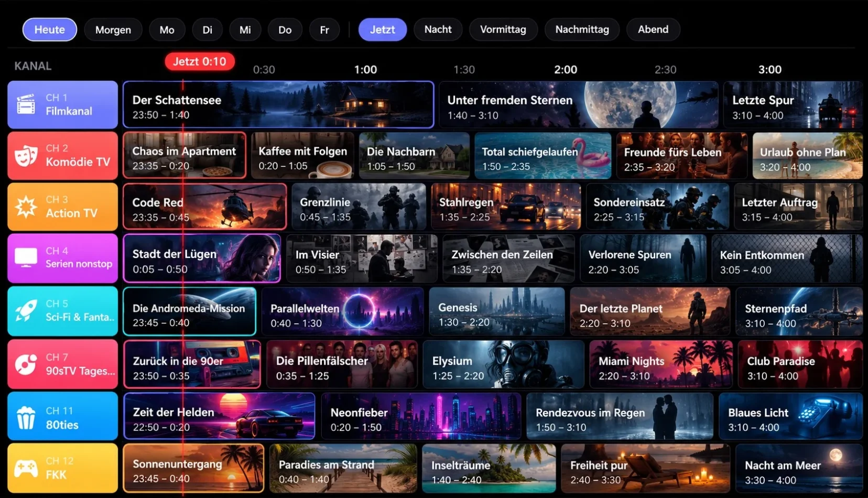Open Miami Nights programme card
Viewport: 868px width, 498px height.
point(661,364)
